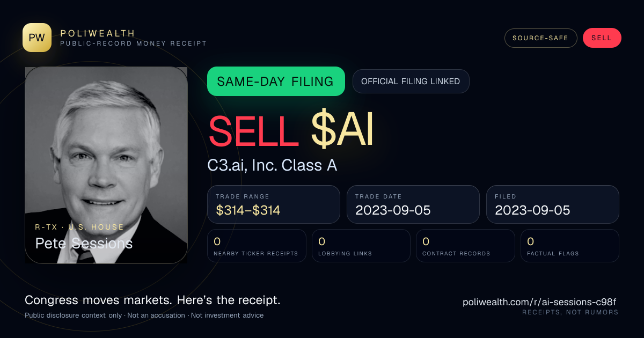Image resolution: width=644 pixels, height=338 pixels.
Task: Open the OFFICIAL FILING LINKED button
Action: click(411, 82)
